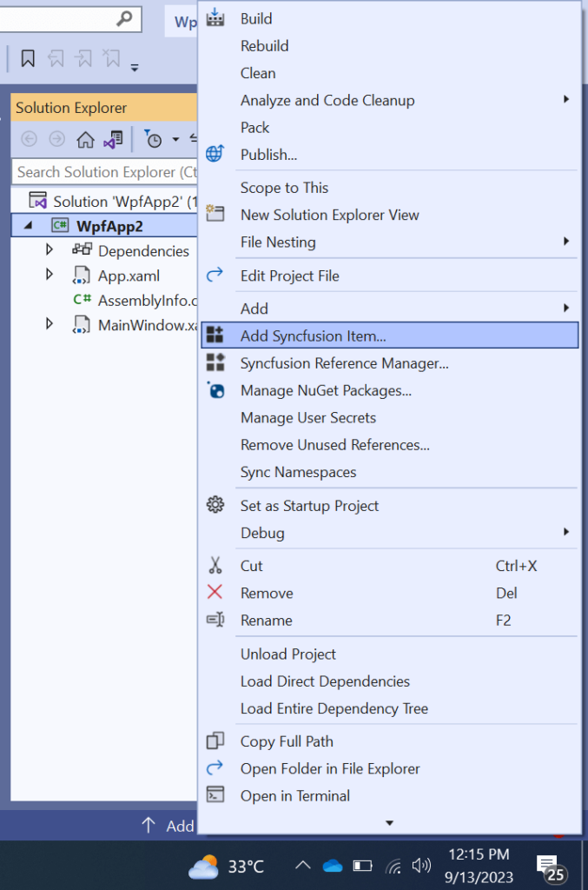
Task: Open the filter dropdown next to the clock icon
Action: [x=174, y=140]
